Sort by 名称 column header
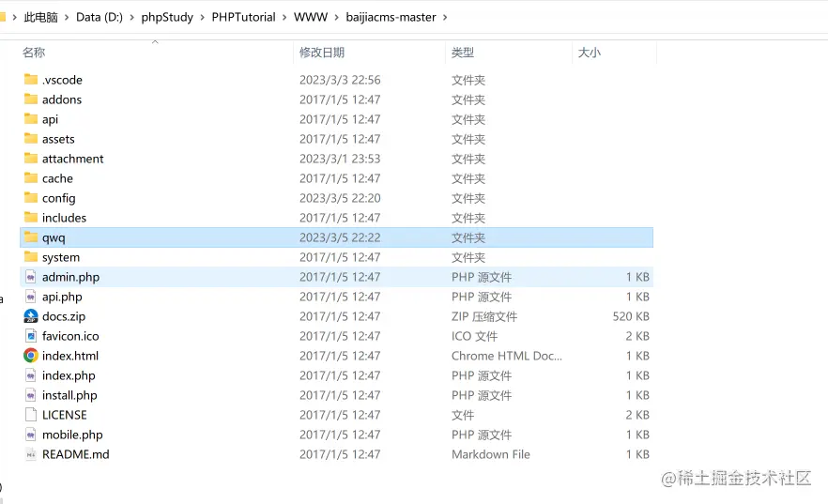Screen dimensions: 828x504 [34, 53]
